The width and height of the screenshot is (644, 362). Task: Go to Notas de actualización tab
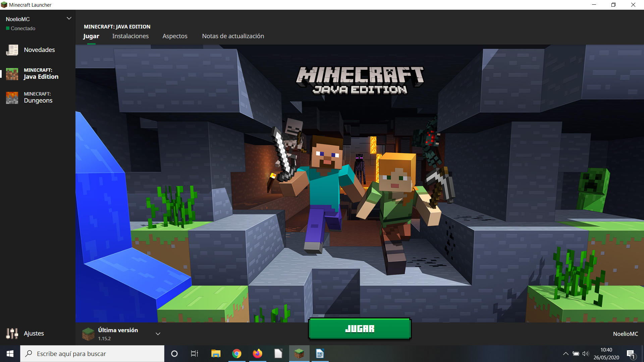(x=233, y=36)
